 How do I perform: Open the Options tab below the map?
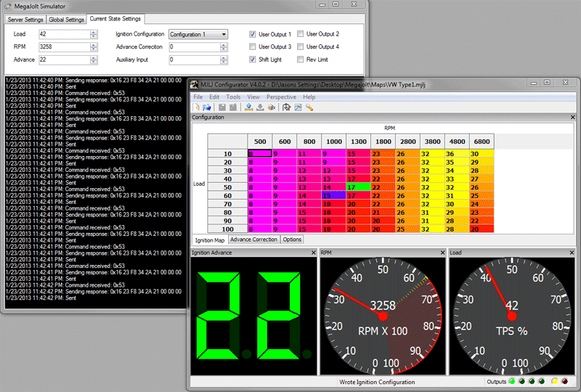(x=292, y=240)
